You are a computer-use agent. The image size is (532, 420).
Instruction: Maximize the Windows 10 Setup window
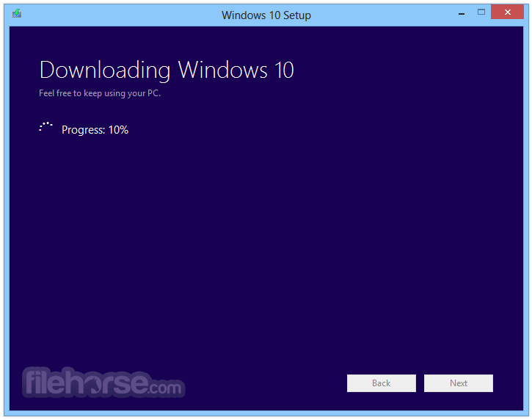coord(481,12)
